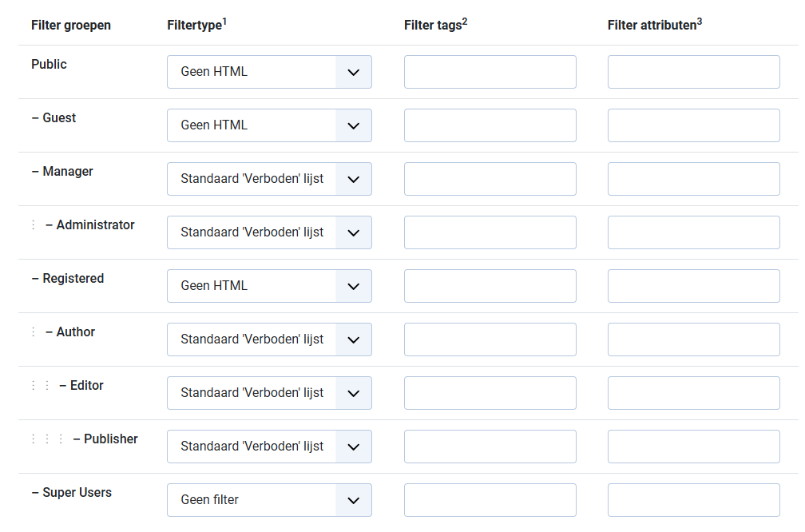Click the Filter tags field for Author
The image size is (805, 532).
(490, 339)
